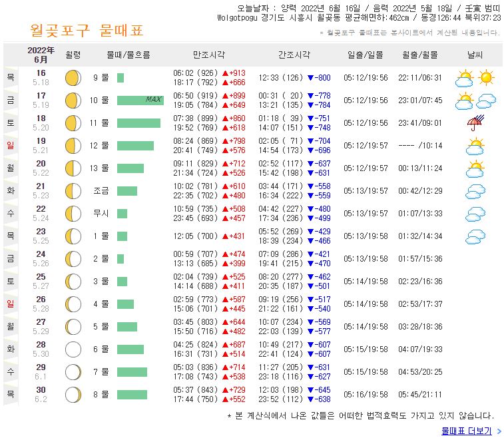The image size is (504, 438).
Task: Click the high tide time 06:02 (926)
Action: point(196,73)
